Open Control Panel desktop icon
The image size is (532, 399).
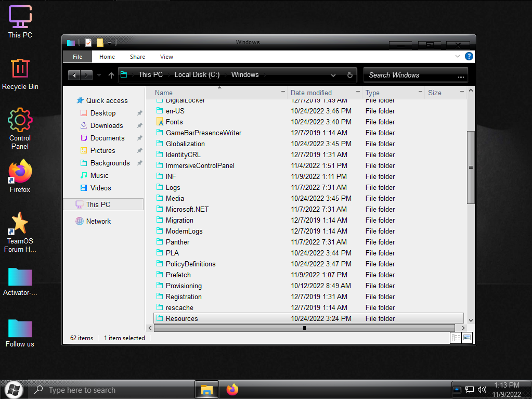pos(20,128)
